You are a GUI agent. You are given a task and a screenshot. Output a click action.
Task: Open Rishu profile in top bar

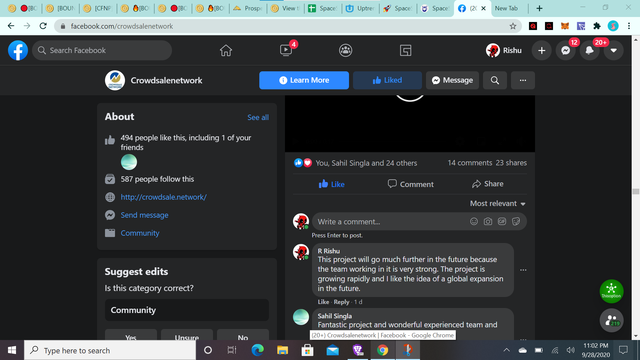tap(504, 50)
